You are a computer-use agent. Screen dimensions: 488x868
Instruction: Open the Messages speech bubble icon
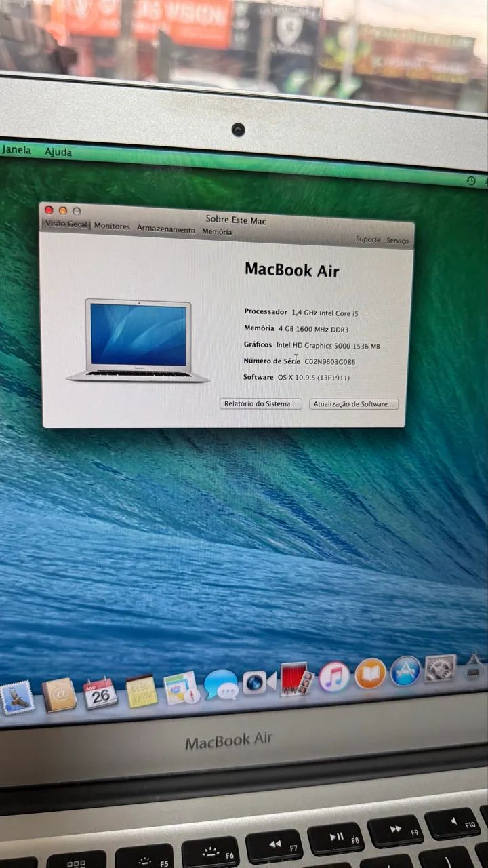221,685
